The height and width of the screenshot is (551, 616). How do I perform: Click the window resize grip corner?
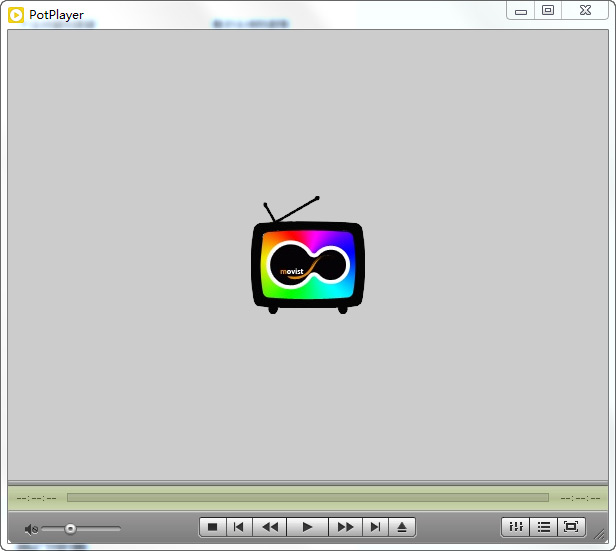600,534
